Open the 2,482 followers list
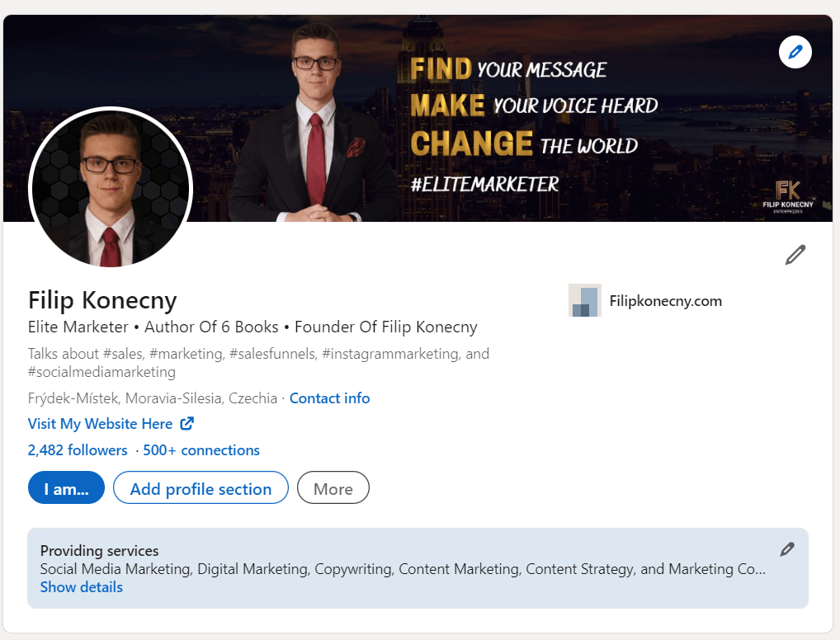 pos(78,449)
